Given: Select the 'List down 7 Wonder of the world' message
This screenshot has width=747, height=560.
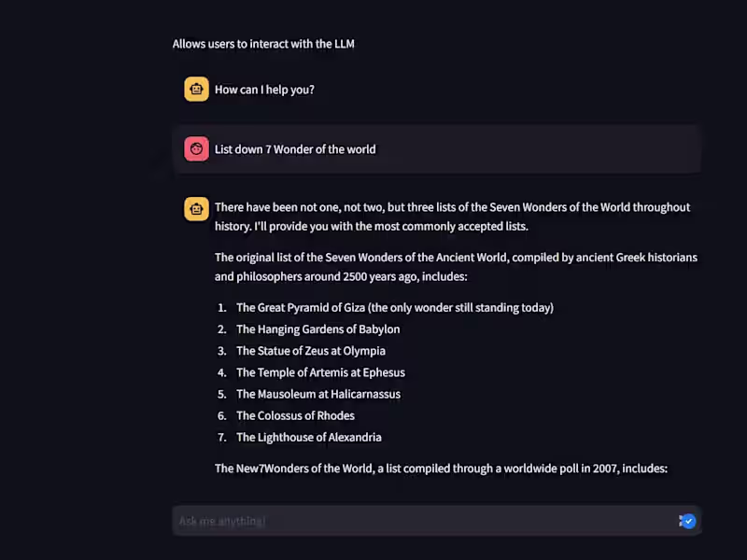Looking at the screenshot, I should [x=295, y=149].
